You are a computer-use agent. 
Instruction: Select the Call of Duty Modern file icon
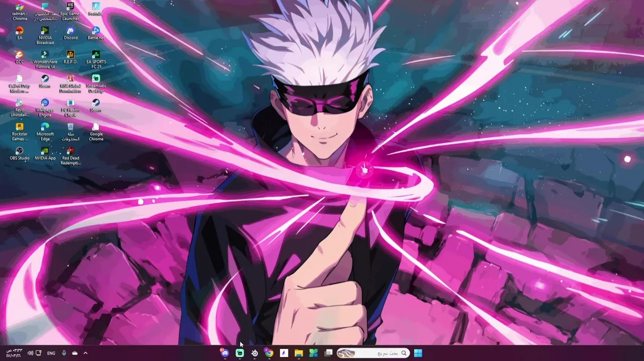click(x=20, y=84)
